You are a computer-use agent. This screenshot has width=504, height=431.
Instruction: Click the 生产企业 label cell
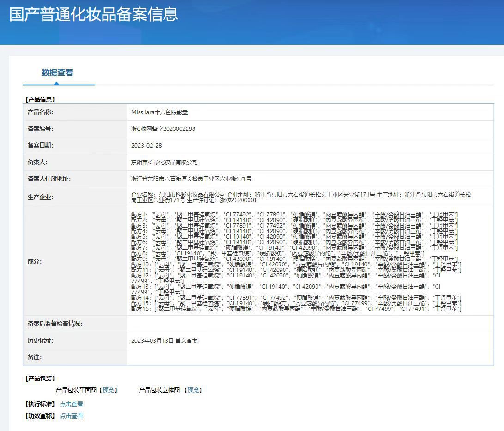coord(75,197)
